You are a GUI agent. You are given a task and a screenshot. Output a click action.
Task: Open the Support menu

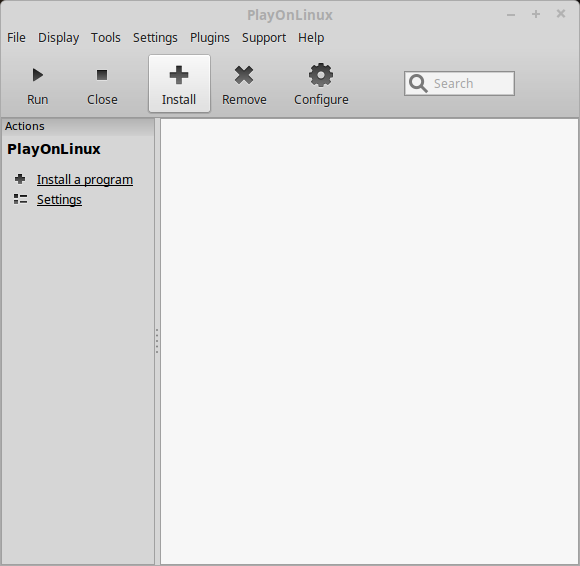pos(264,38)
